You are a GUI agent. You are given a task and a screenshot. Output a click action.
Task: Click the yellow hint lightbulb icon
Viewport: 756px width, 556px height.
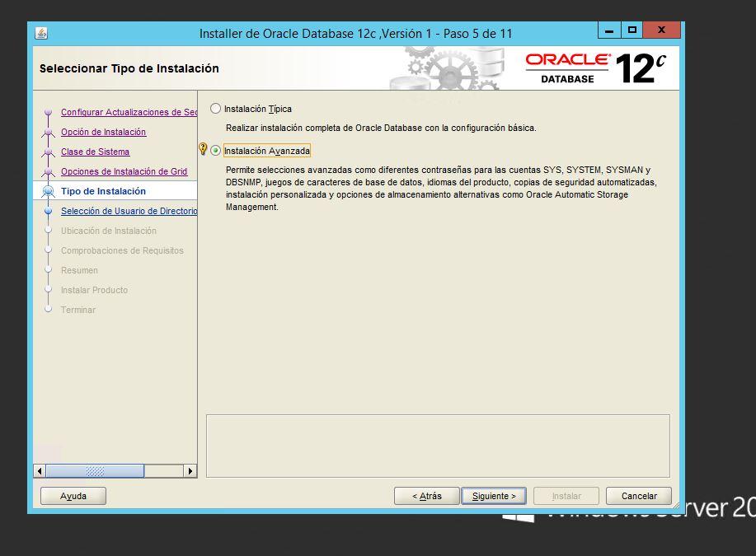(x=203, y=149)
